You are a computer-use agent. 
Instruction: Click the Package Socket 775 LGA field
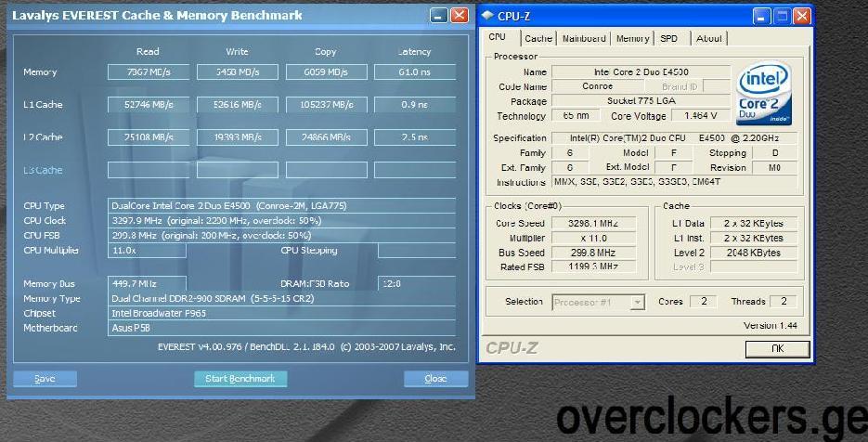pos(641,101)
